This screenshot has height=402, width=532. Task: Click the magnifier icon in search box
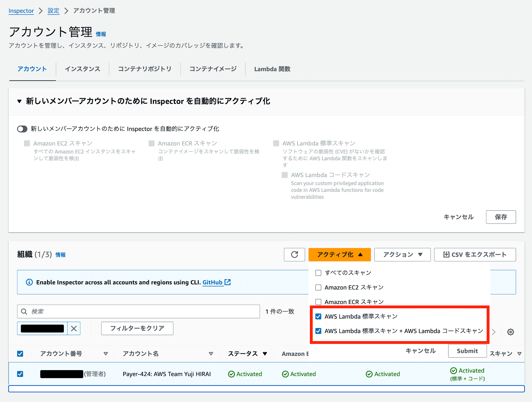tap(24, 311)
